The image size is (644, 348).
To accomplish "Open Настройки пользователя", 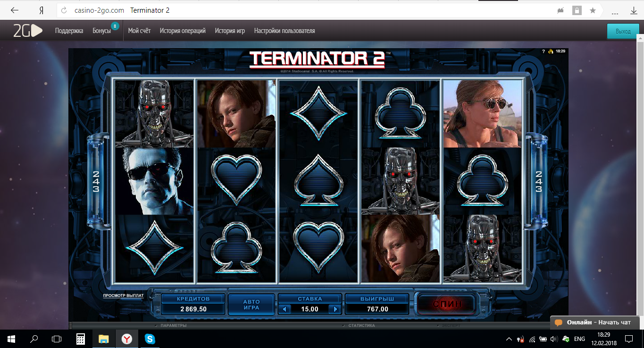I will (284, 31).
